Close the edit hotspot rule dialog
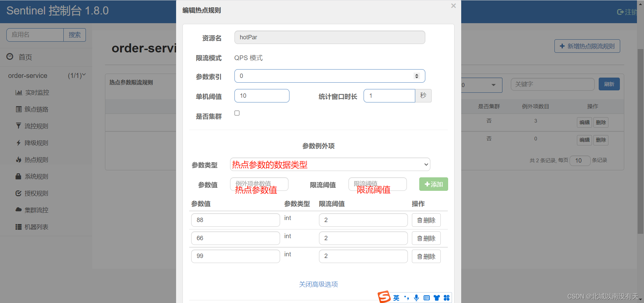This screenshot has height=303, width=644. tap(453, 6)
